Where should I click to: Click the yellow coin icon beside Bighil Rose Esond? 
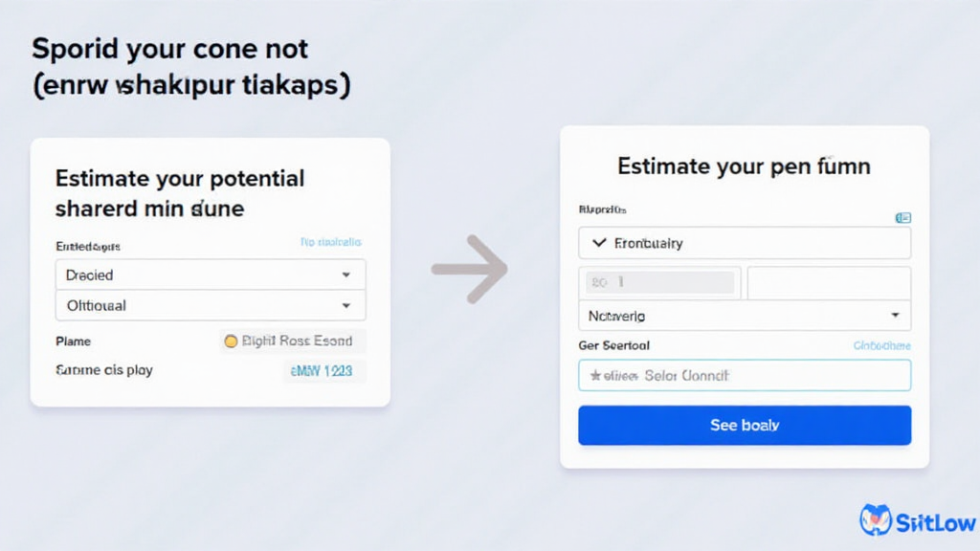click(x=230, y=342)
